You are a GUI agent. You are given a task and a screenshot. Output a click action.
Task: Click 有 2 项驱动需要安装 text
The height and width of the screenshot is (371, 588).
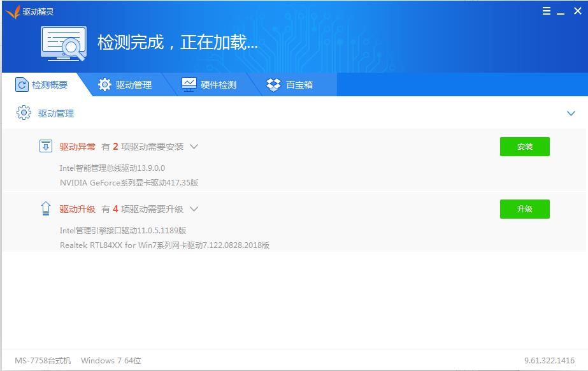point(143,147)
